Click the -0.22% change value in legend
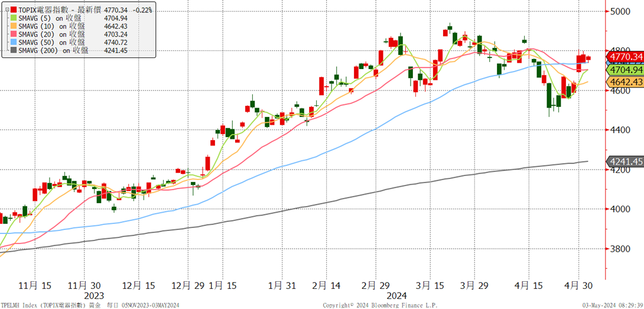The width and height of the screenshot is (644, 309). [x=142, y=10]
